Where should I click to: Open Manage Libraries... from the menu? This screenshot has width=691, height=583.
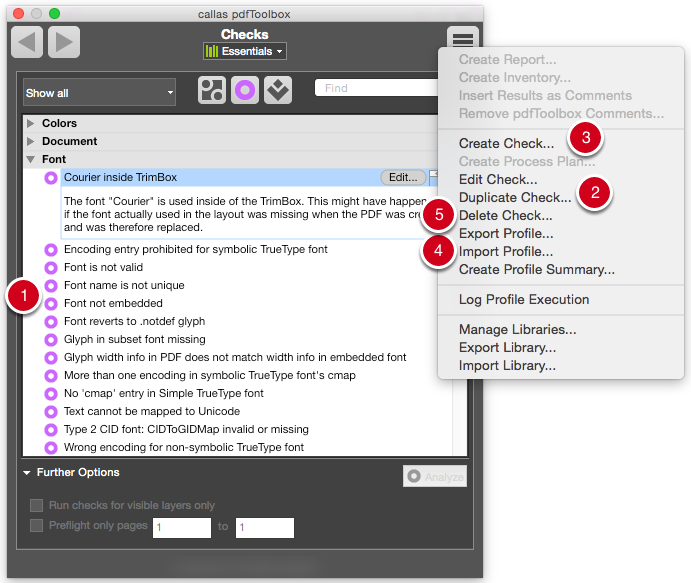(x=518, y=330)
